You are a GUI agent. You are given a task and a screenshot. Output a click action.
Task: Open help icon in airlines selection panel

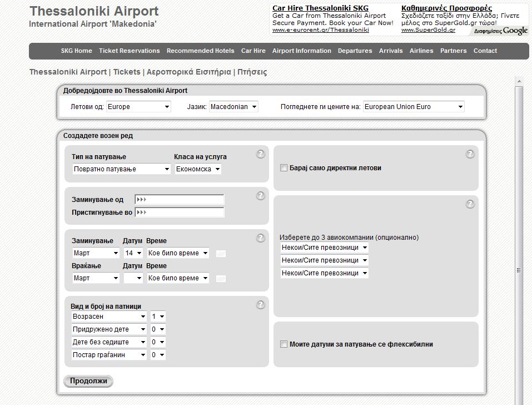470,204
